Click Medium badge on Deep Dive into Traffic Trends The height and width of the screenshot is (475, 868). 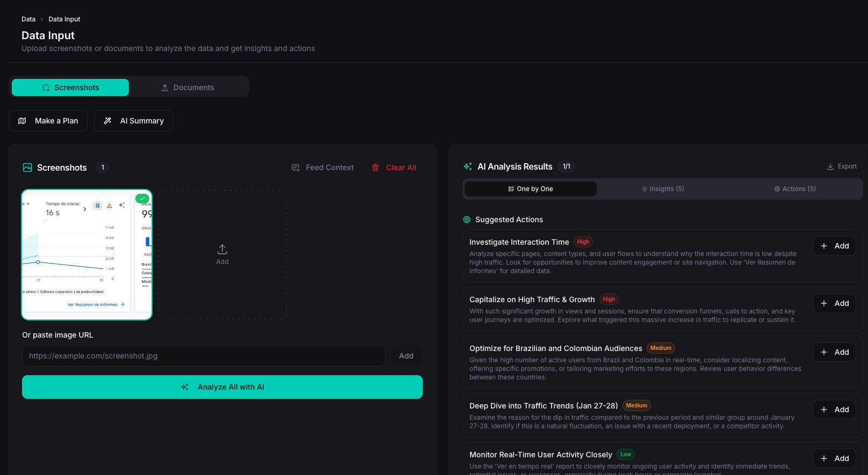[x=636, y=406]
